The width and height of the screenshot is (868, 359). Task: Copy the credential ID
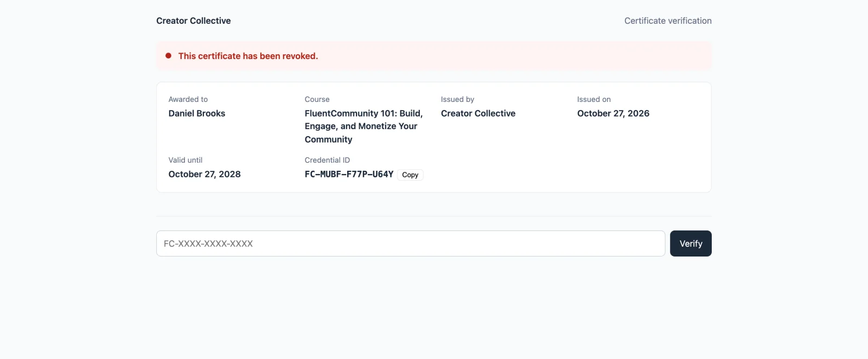(410, 175)
